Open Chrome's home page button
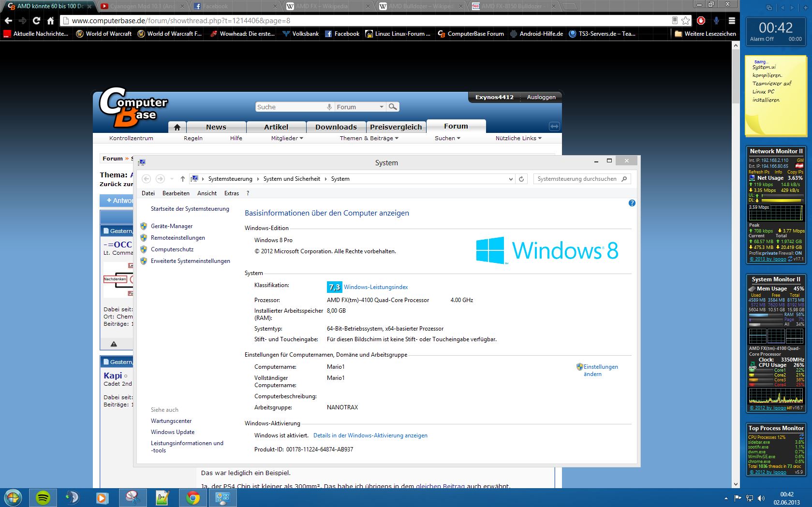 pos(50,21)
